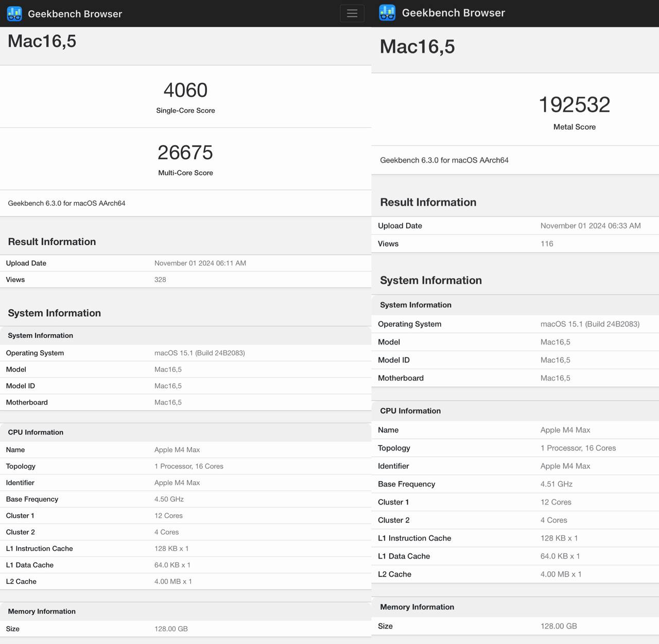
Task: Click L2 Cache value in right window
Action: [x=561, y=574]
